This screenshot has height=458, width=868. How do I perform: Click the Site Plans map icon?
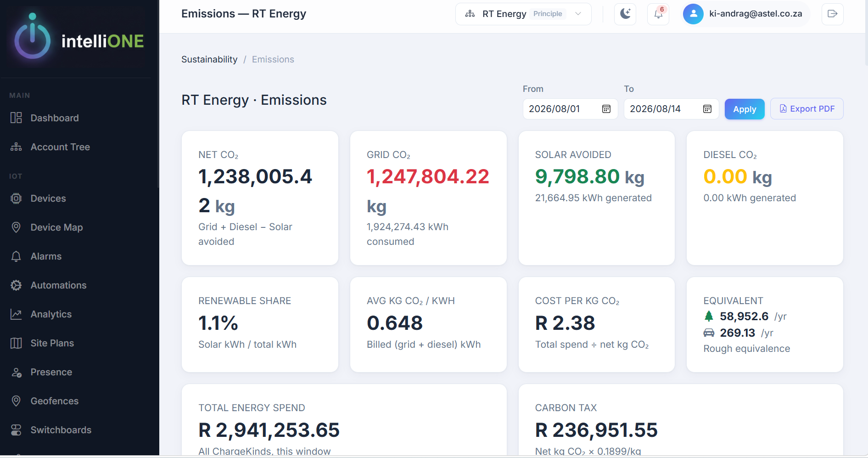[16, 343]
